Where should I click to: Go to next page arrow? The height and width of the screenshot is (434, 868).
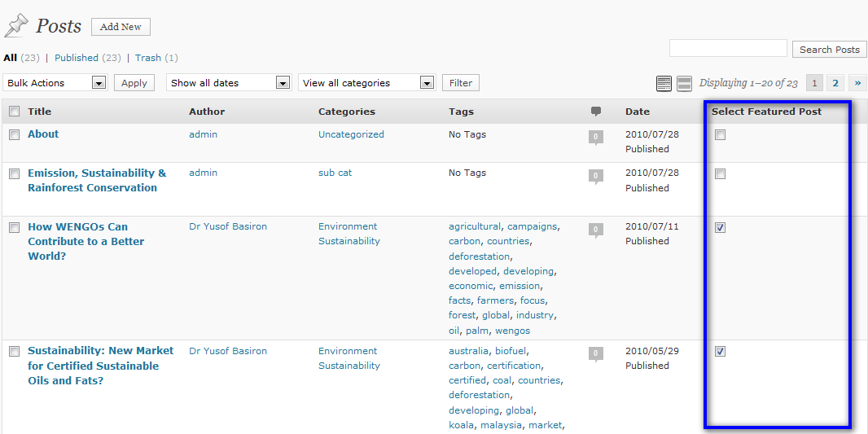(857, 83)
